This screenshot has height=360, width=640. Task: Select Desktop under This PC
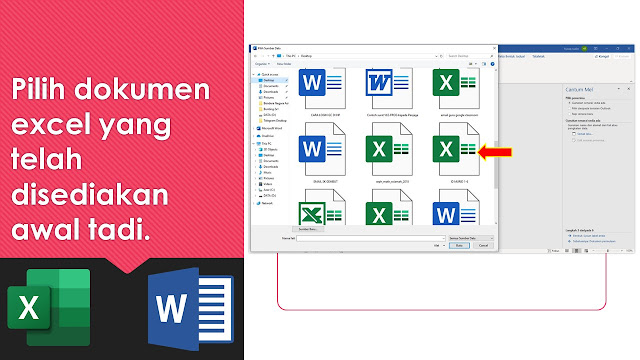268,155
